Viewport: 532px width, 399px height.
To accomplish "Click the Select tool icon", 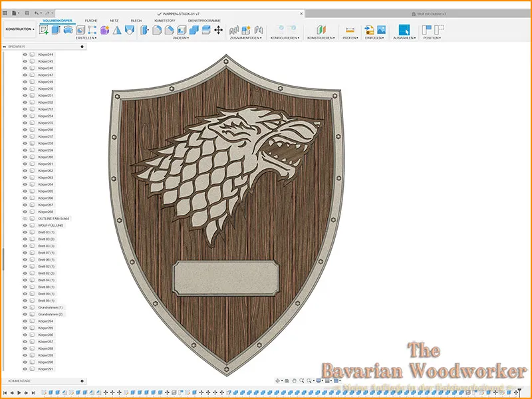I will (404, 30).
